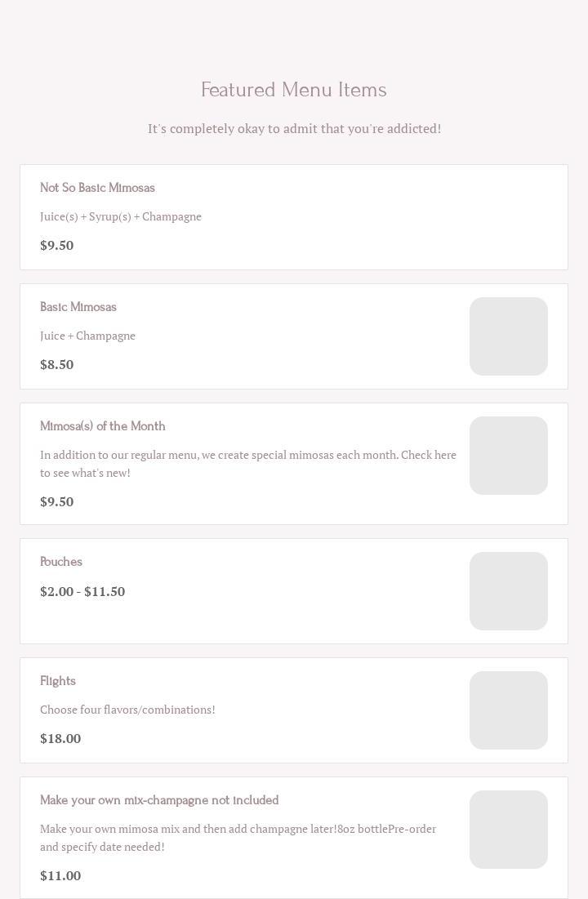The width and height of the screenshot is (588, 899).
Task: Click the Make your own mix thumbnail
Action: click(508, 830)
